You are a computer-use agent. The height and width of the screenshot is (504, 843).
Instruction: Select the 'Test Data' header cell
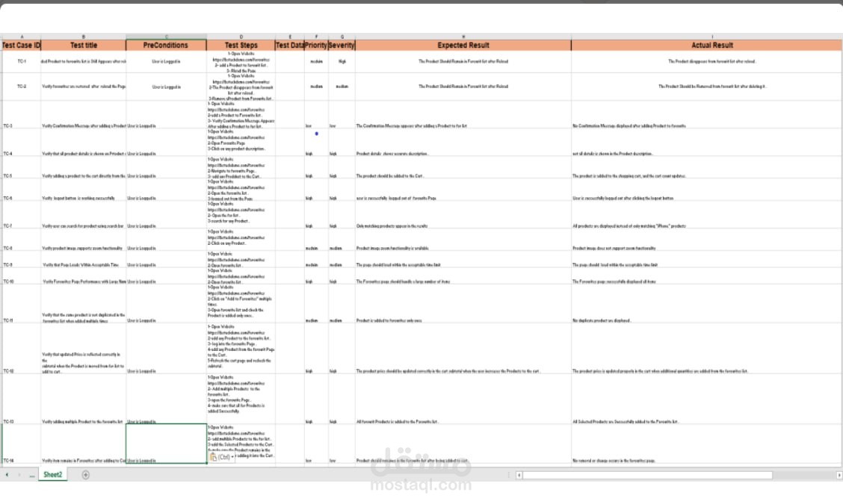[x=290, y=45]
